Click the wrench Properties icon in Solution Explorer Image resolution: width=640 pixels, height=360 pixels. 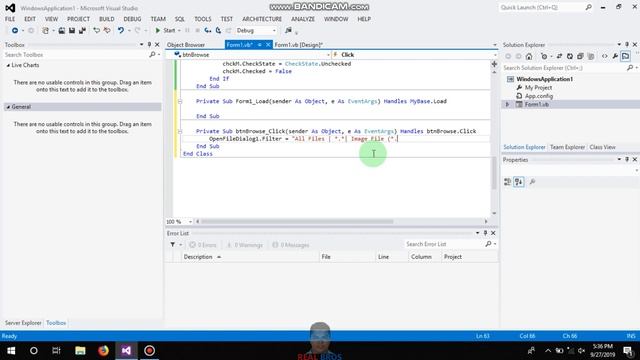pyautogui.click(x=615, y=57)
